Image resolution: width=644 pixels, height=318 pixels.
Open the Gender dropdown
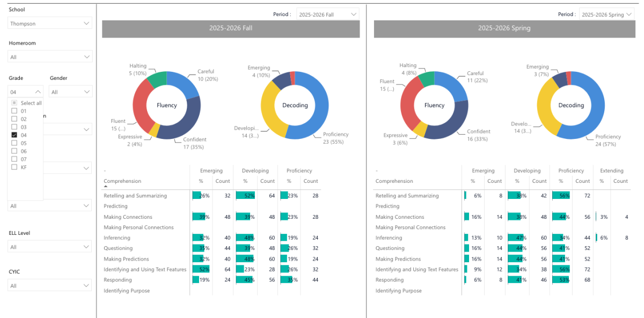pyautogui.click(x=71, y=92)
